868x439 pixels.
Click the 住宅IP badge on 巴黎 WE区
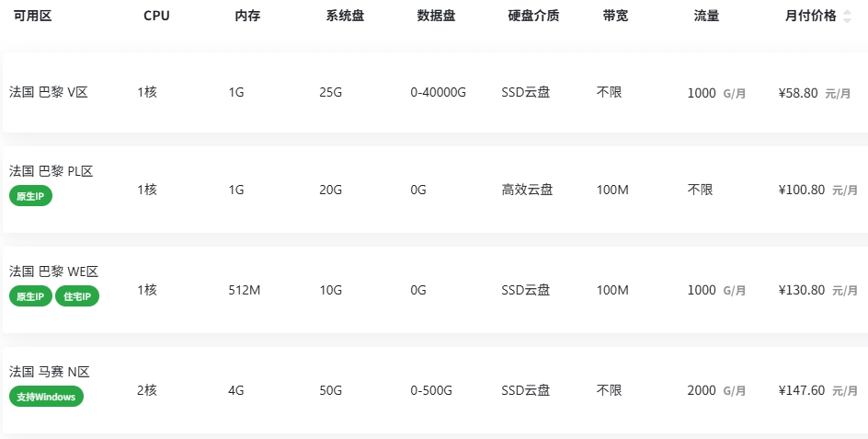pyautogui.click(x=77, y=296)
